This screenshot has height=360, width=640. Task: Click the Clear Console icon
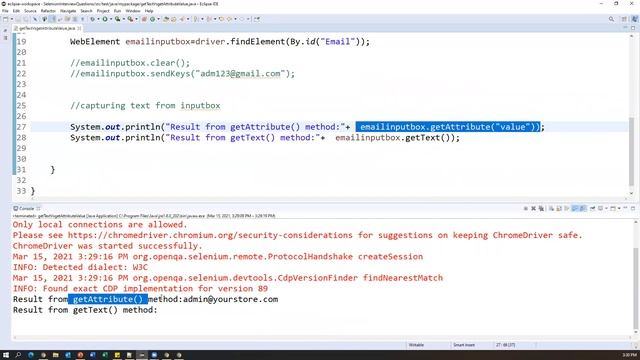click(x=551, y=209)
